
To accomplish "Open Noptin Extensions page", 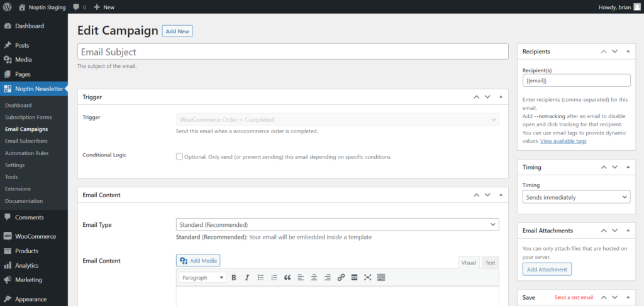I will [x=18, y=189].
